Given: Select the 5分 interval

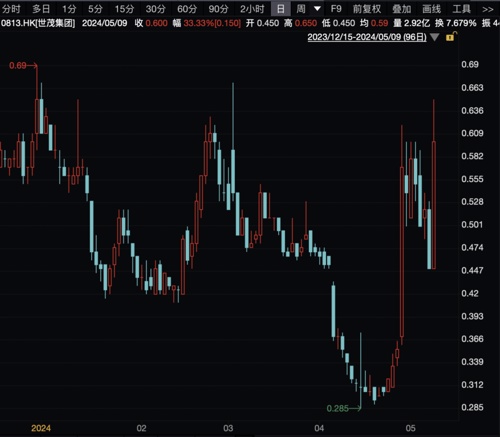Looking at the screenshot, I should point(95,9).
